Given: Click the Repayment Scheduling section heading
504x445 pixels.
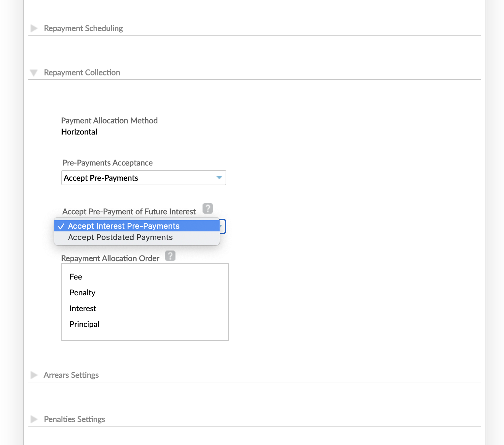Looking at the screenshot, I should tap(83, 28).
